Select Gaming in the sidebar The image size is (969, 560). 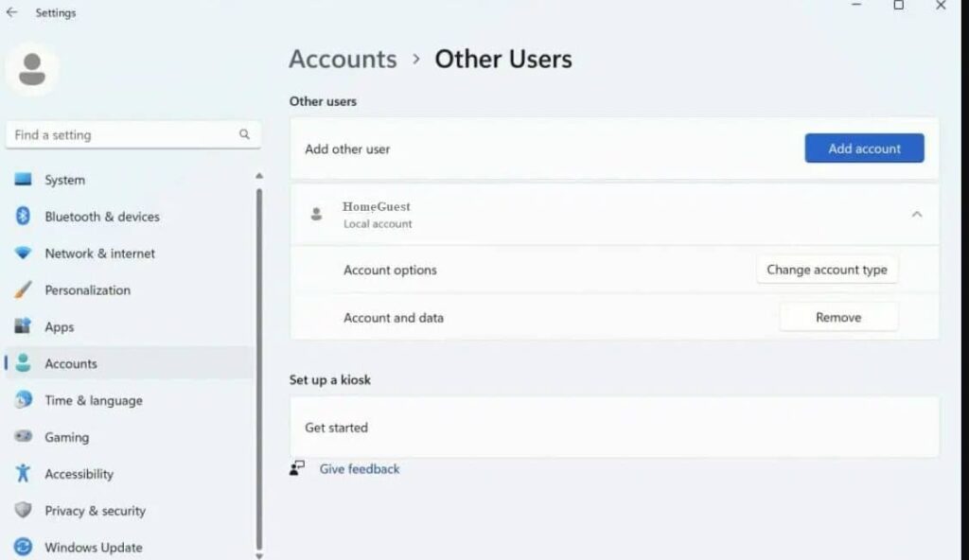click(67, 437)
